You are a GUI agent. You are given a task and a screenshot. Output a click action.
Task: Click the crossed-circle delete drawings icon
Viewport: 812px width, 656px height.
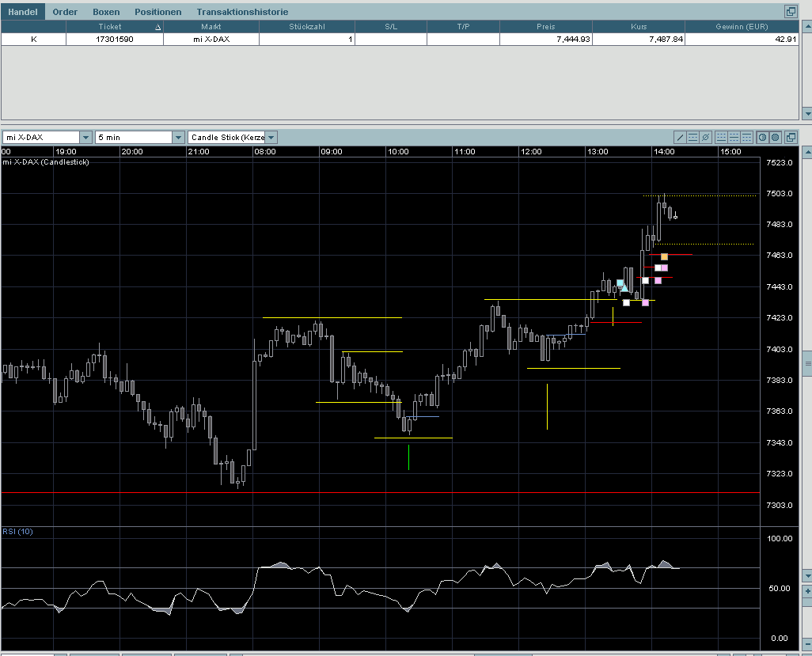tap(705, 137)
